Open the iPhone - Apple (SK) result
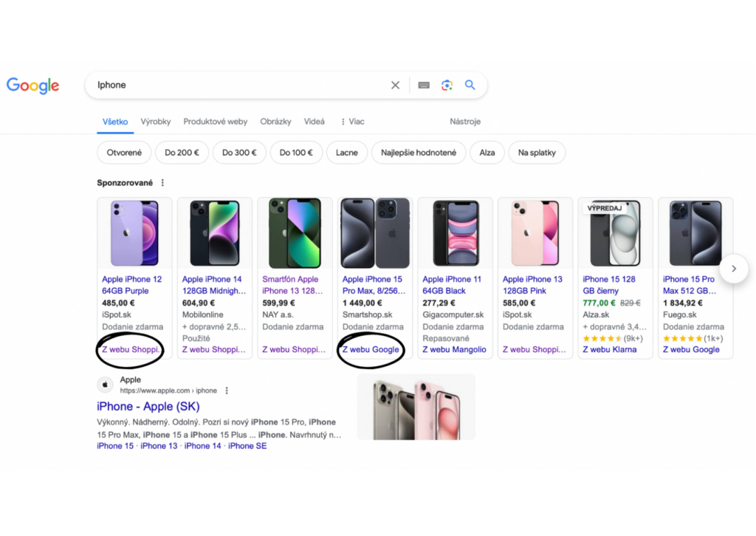 coord(148,406)
